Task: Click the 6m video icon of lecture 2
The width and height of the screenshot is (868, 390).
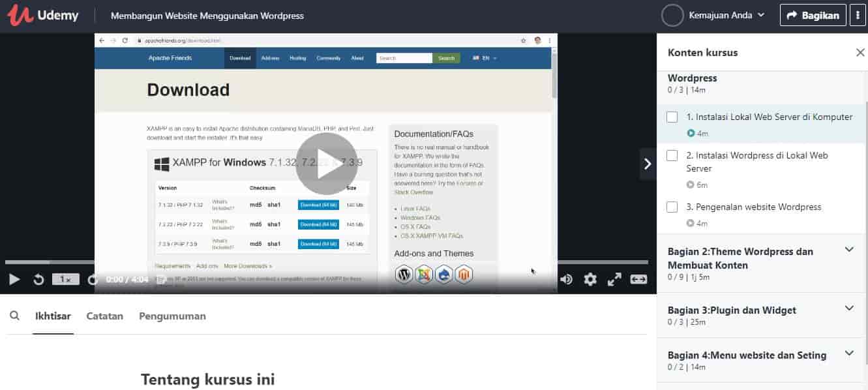Action: [x=691, y=185]
